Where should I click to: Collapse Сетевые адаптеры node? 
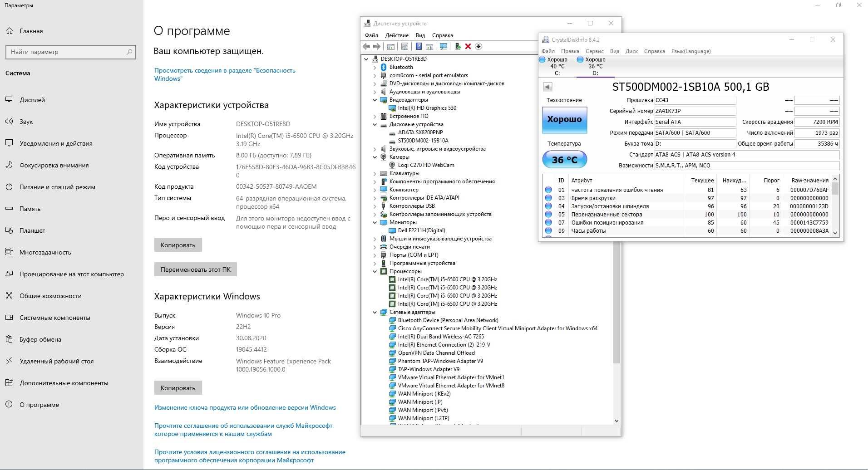375,312
